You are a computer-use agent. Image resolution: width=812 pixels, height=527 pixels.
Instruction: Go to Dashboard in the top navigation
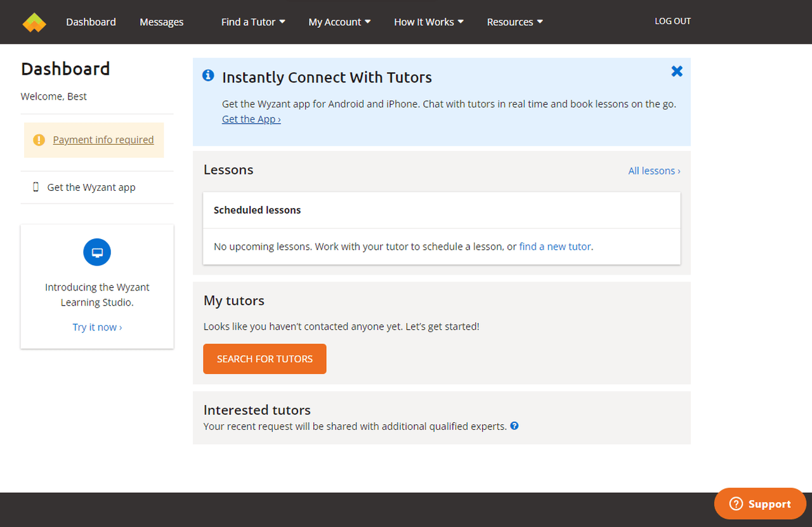pos(91,22)
